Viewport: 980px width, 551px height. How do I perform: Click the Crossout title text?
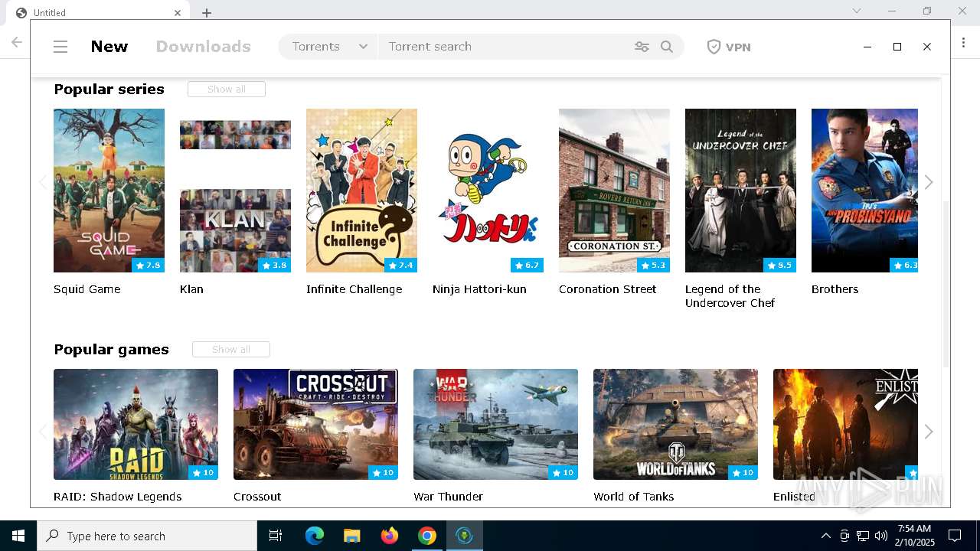[257, 497]
